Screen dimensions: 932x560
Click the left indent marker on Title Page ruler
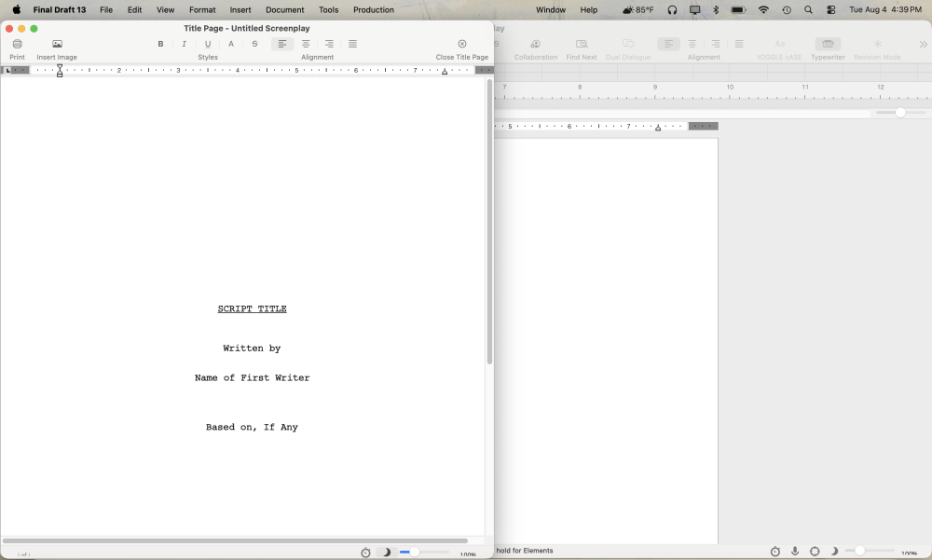60,71
